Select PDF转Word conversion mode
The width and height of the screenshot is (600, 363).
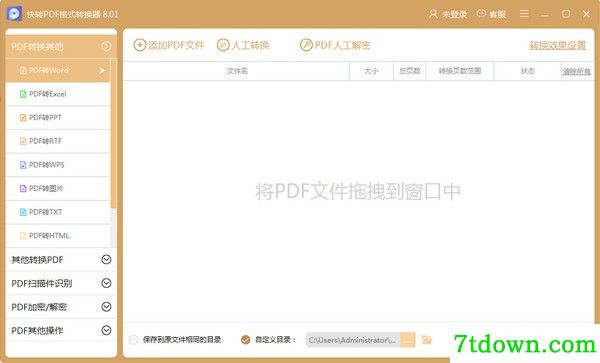point(58,70)
